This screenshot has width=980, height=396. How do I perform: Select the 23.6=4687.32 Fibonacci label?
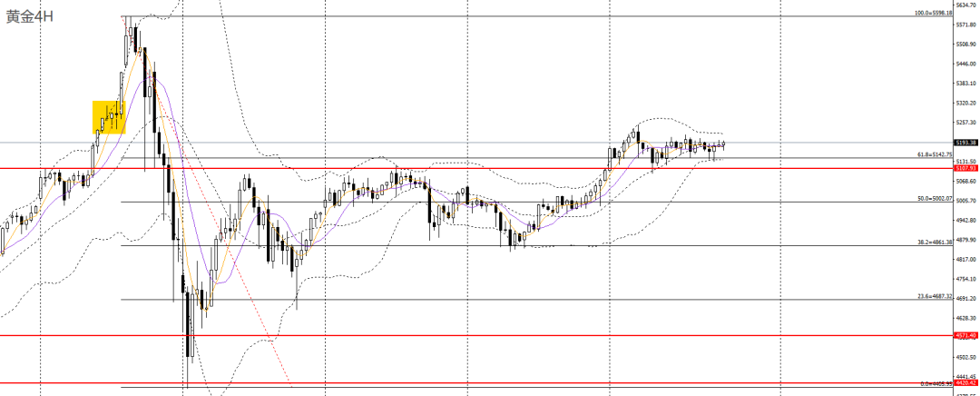[x=935, y=296]
